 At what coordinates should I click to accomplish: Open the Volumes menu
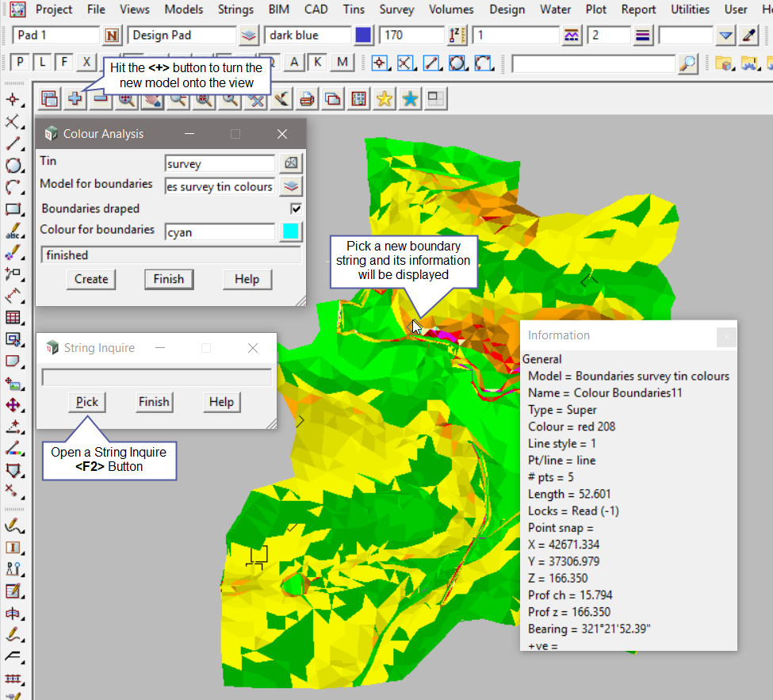pos(450,10)
